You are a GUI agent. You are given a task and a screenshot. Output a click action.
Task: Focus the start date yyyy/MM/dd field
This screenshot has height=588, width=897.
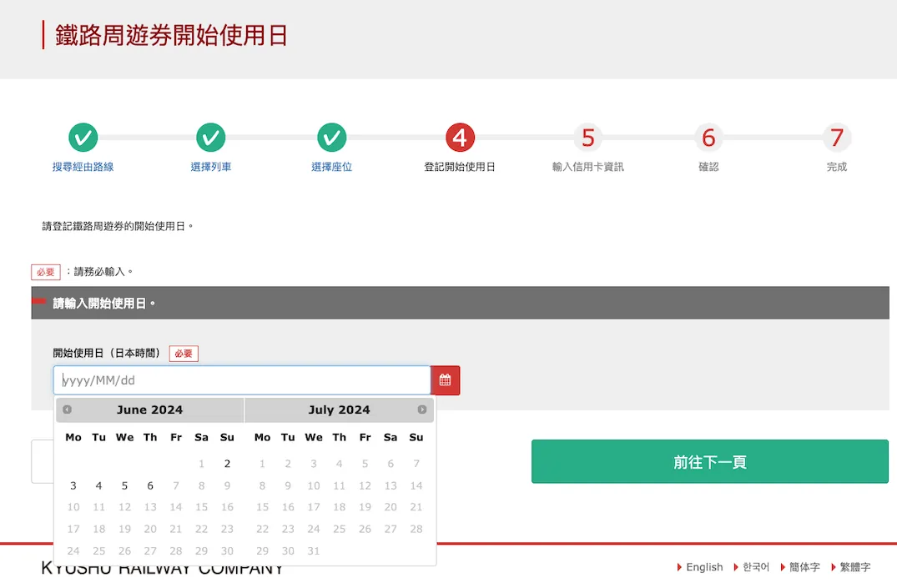242,380
